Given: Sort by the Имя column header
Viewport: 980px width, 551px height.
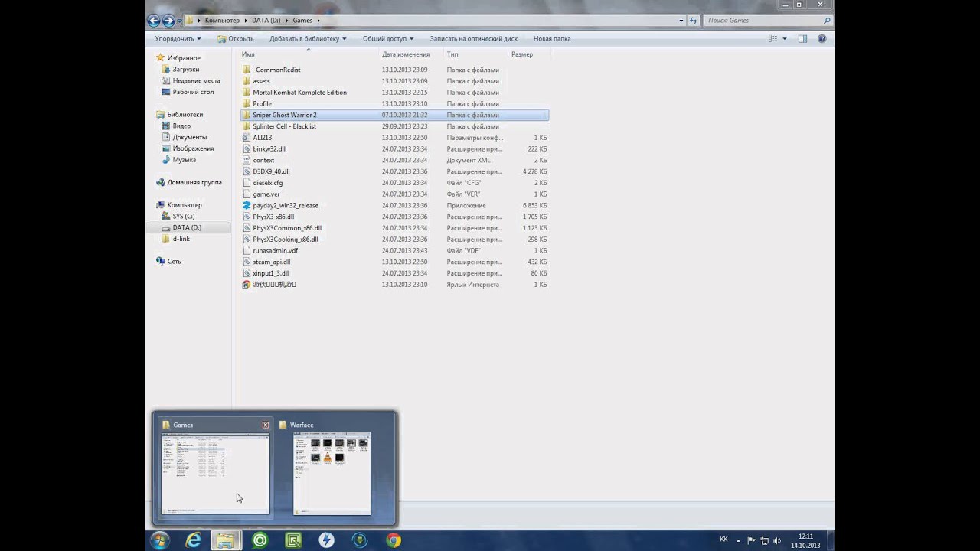Looking at the screenshot, I should tap(309, 54).
